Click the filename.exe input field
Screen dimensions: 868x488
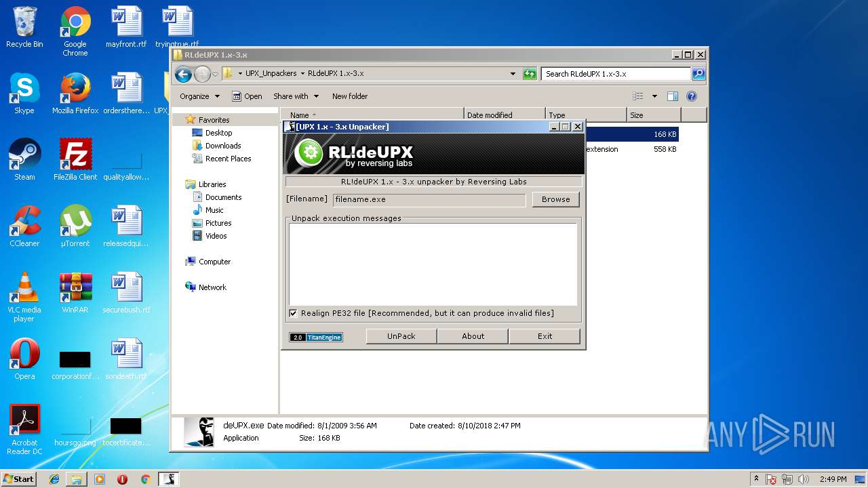click(x=429, y=200)
